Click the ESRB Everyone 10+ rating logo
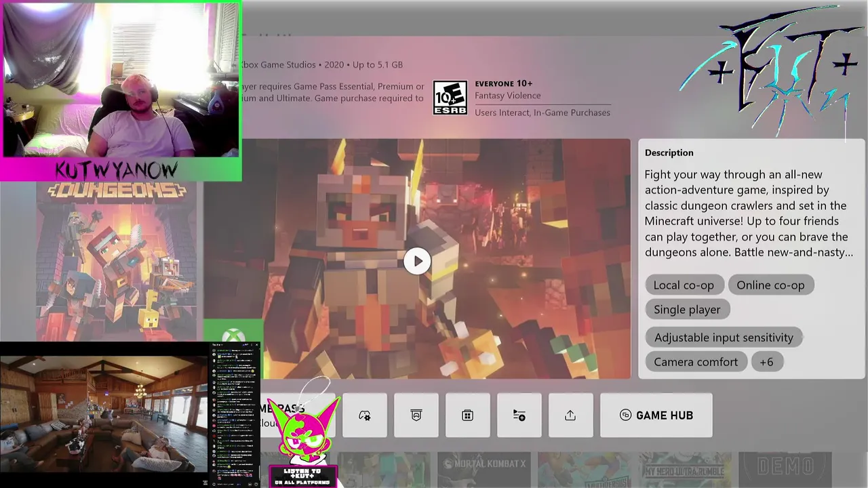 450,98
